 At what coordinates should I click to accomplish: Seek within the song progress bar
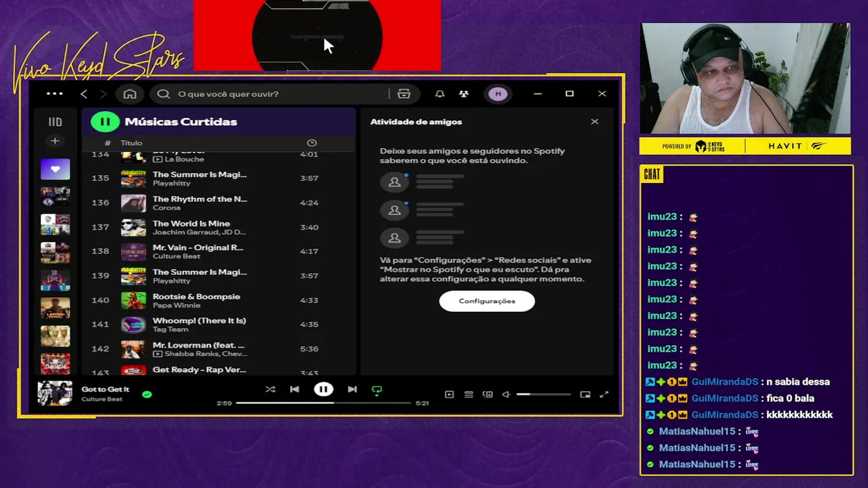pyautogui.click(x=323, y=403)
